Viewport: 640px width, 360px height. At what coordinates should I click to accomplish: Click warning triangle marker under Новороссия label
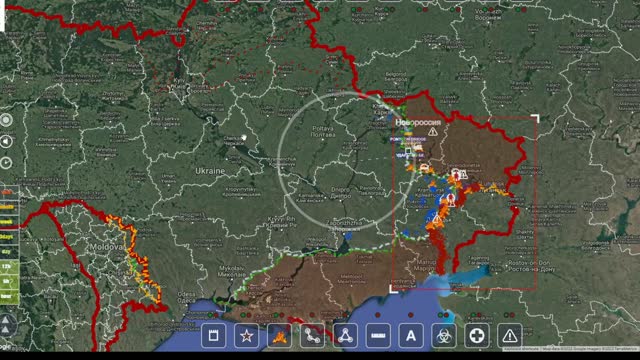coord(433,131)
